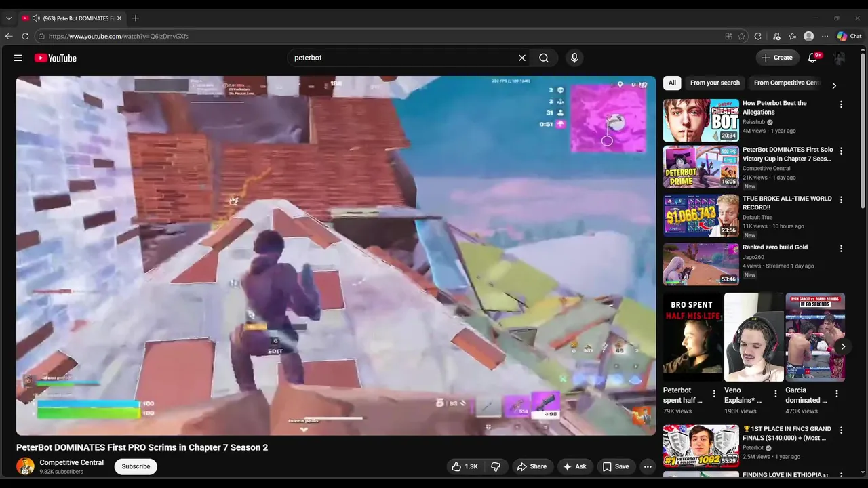
Task: Open Copilot Chat sidebar
Action: click(x=850, y=36)
